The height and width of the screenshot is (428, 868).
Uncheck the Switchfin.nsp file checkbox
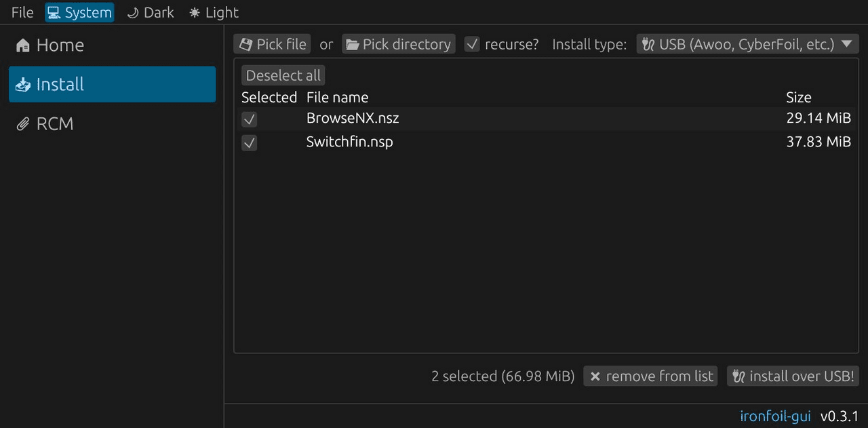[250, 143]
